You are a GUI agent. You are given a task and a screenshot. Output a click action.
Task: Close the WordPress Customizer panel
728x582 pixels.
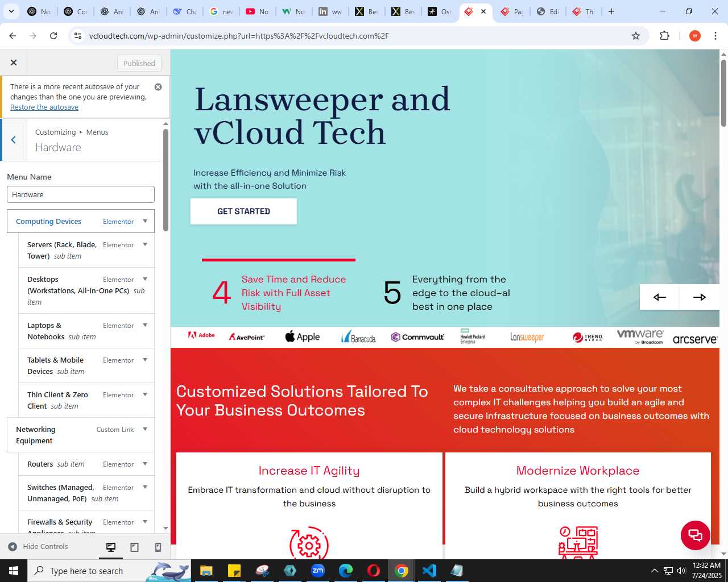click(x=14, y=63)
